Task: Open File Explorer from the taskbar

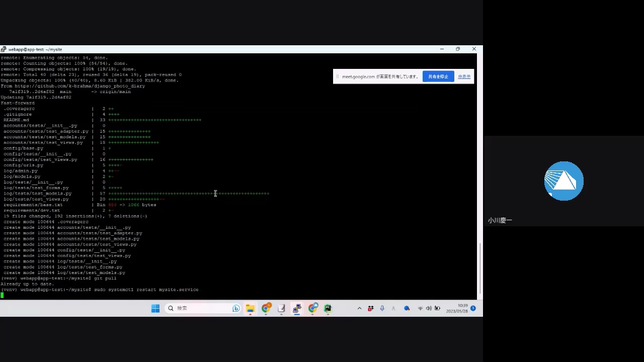Action: click(250, 308)
